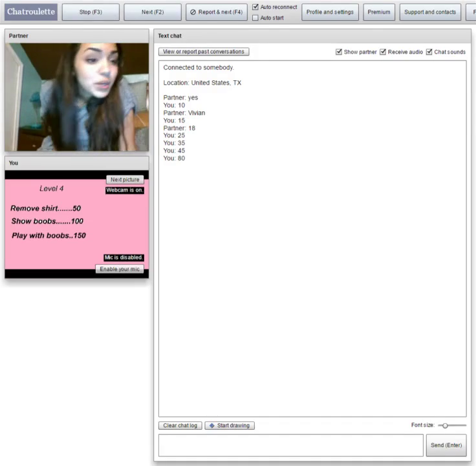Enable your mic
Screen dimensions: 476x466
[x=120, y=269]
